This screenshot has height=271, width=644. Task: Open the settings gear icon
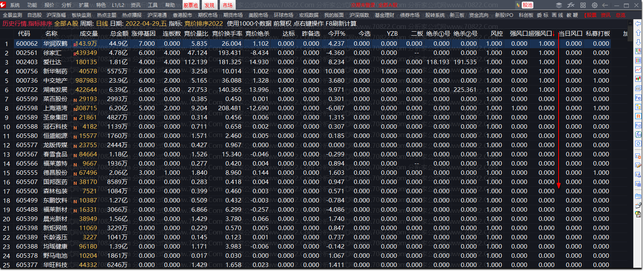595,5
